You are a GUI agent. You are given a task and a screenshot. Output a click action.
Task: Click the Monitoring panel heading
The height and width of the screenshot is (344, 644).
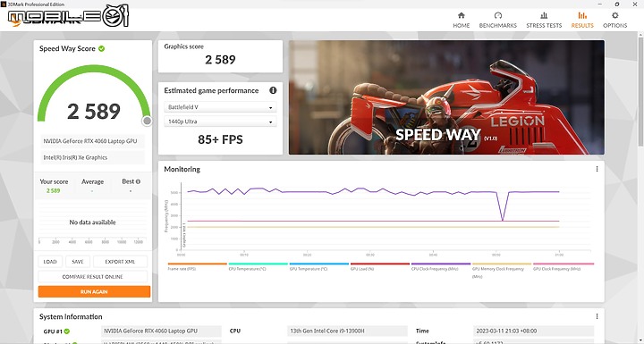click(182, 169)
